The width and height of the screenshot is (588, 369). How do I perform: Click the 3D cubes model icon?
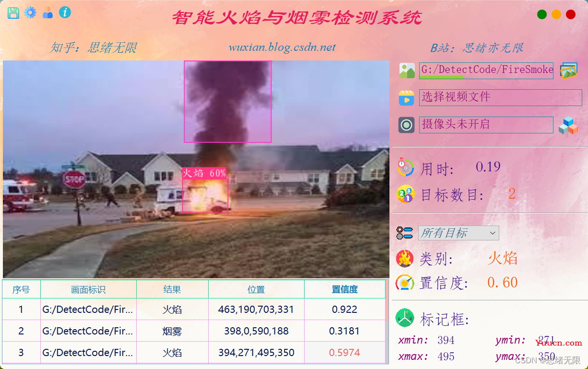point(568,126)
